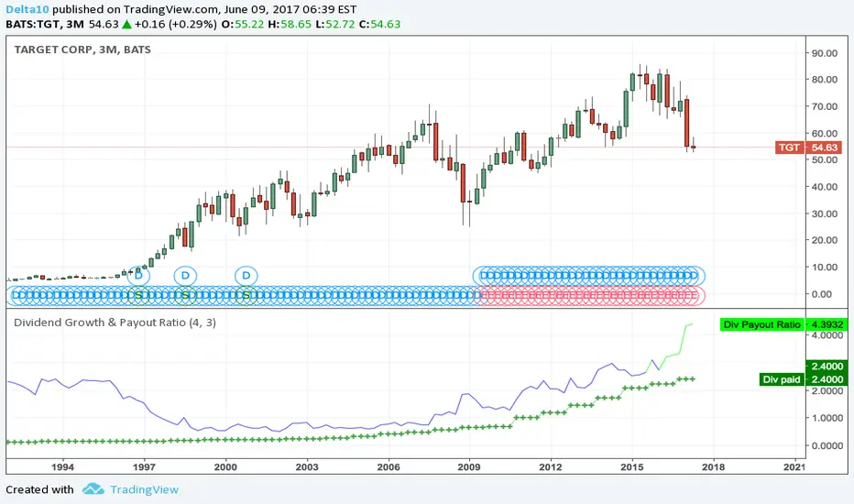The height and width of the screenshot is (504, 854).
Task: Click the published on TradingView.com date text
Action: tap(204, 9)
